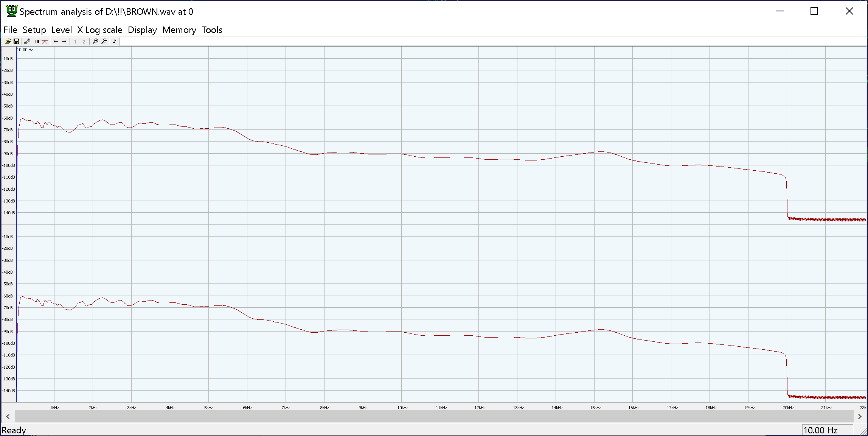Click the left arrow toolbar icon
The width and height of the screenshot is (868, 436).
pyautogui.click(x=56, y=42)
